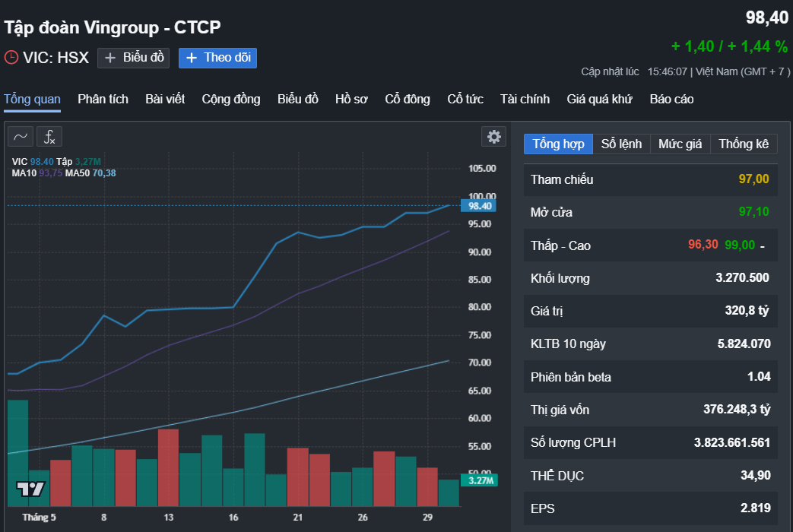Open the Cổ đông tab
The width and height of the screenshot is (793, 532).
coord(408,99)
